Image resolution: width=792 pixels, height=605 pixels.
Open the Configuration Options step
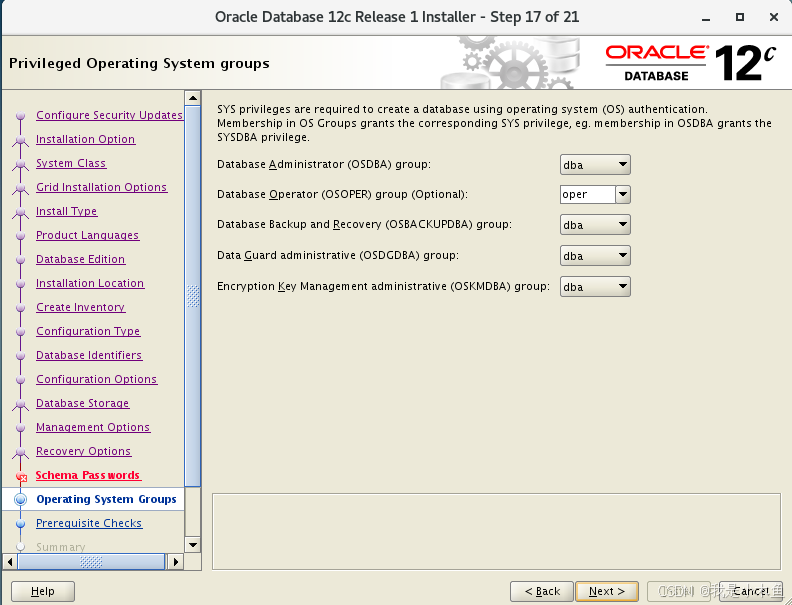(96, 379)
